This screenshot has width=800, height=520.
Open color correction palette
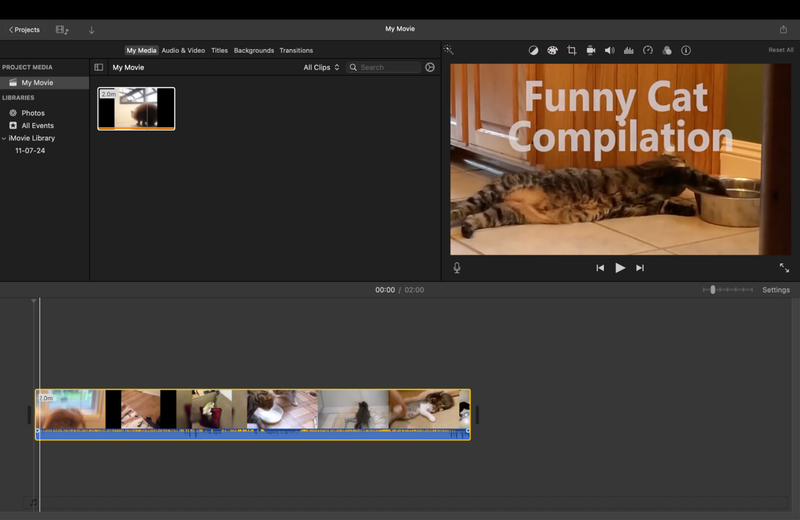(552, 51)
